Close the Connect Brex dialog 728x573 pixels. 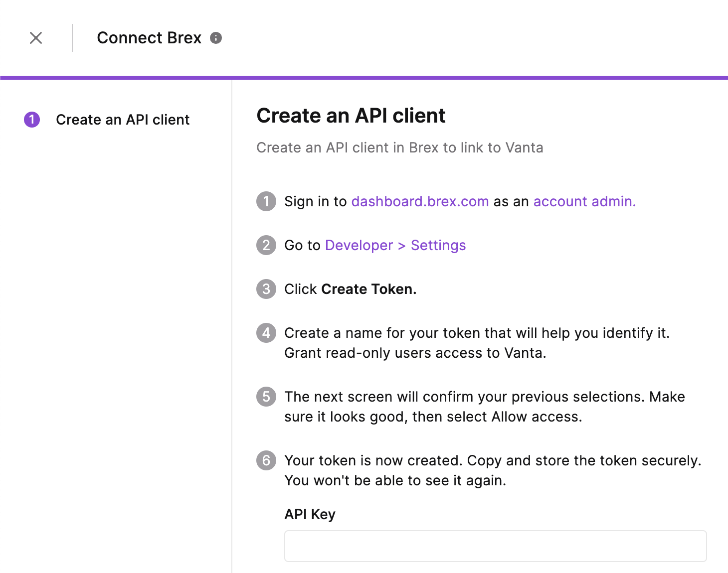point(36,38)
